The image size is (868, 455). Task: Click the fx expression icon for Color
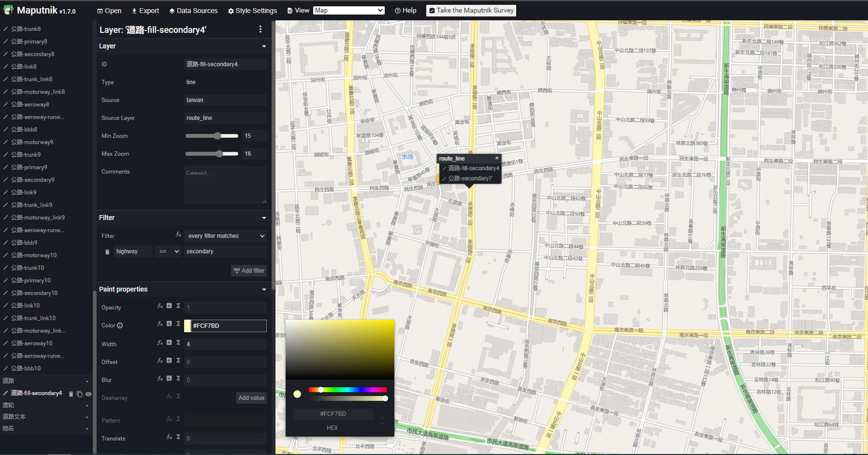pyautogui.click(x=160, y=324)
